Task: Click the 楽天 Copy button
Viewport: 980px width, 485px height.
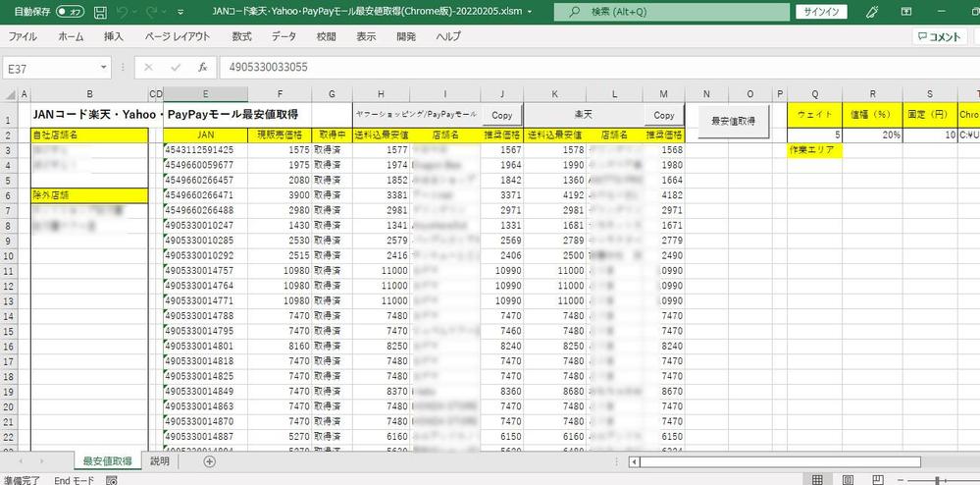Action: tap(664, 115)
